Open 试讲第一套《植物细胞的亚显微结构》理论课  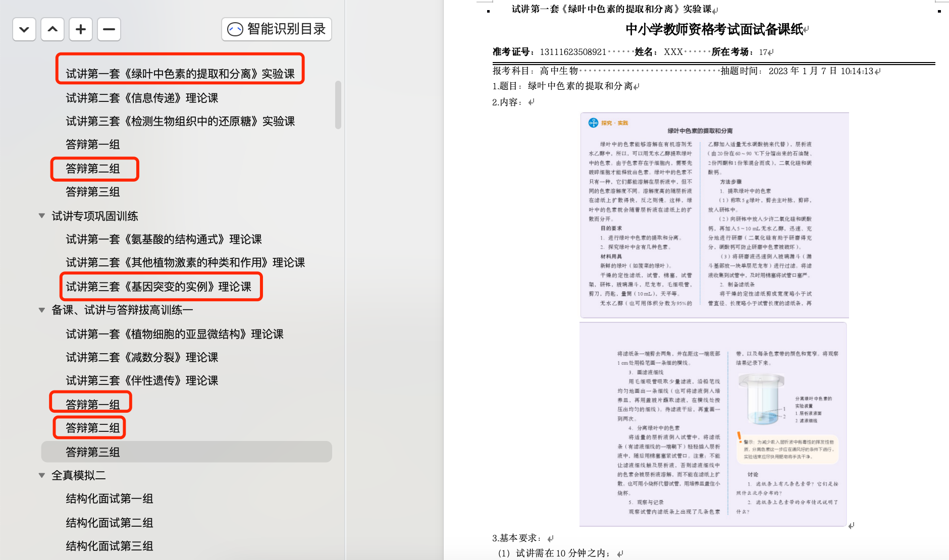[175, 334]
